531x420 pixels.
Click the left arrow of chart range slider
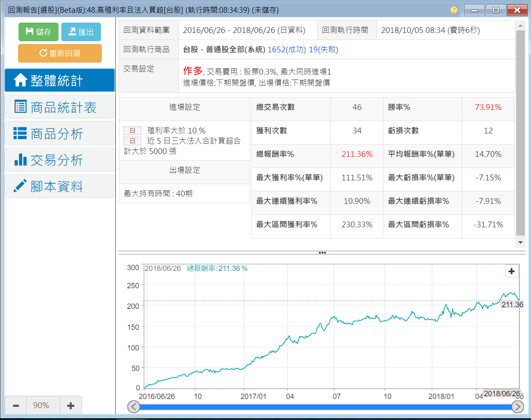tap(133, 407)
